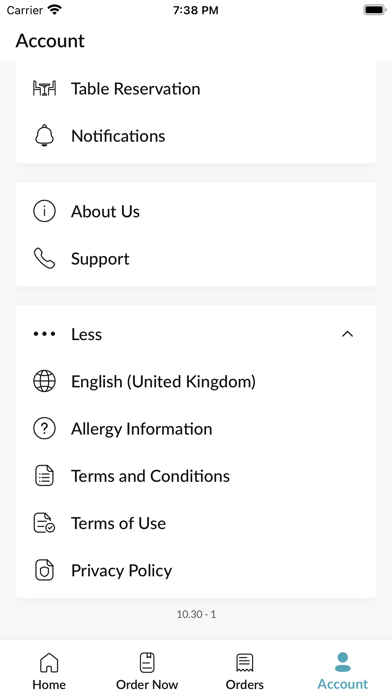392x696 pixels.
Task: Switch to the Order Now tab
Action: point(147,671)
